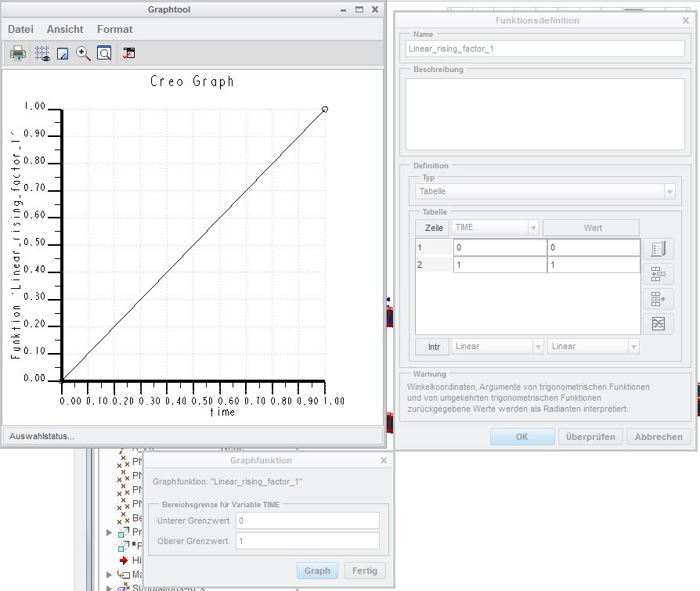The image size is (700, 591).
Task: Click the delete table rows icon
Action: pos(659,323)
